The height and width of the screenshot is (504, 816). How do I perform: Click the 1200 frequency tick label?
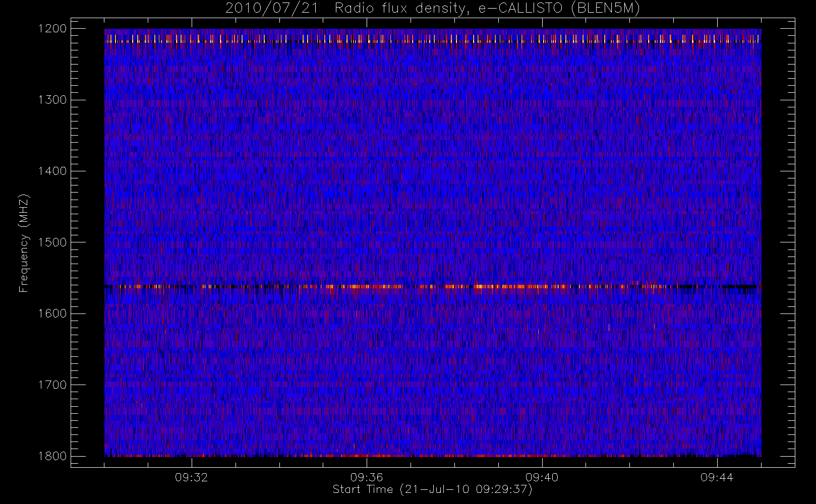[x=52, y=29]
